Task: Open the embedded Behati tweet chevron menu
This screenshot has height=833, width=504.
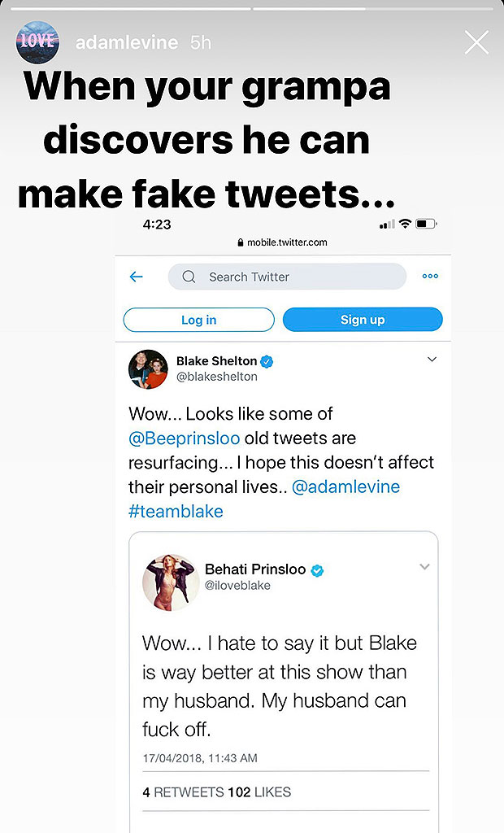Action: 424,567
